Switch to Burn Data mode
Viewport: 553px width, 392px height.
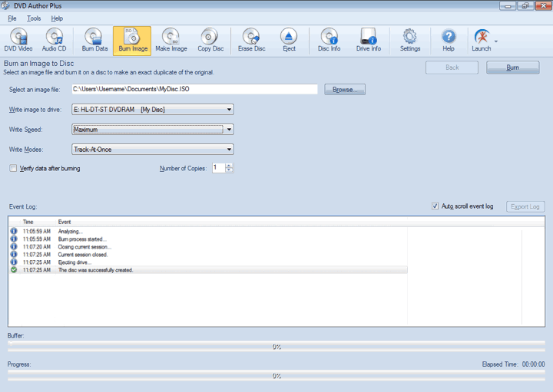94,40
